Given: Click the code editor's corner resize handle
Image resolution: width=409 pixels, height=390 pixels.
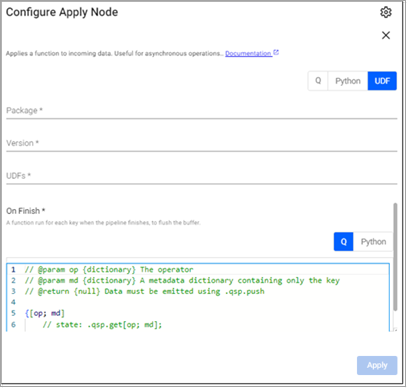Looking at the screenshot, I should coord(395,330).
